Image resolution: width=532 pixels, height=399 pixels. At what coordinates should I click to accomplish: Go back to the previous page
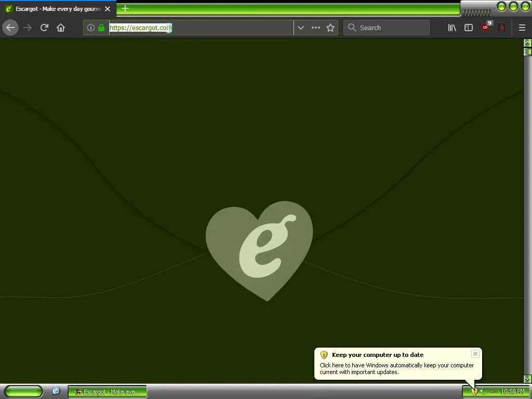pyautogui.click(x=10, y=28)
